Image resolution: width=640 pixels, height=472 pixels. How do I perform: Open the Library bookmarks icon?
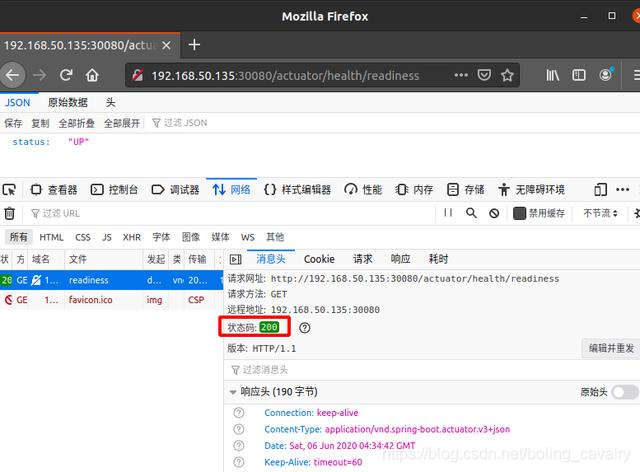(553, 75)
